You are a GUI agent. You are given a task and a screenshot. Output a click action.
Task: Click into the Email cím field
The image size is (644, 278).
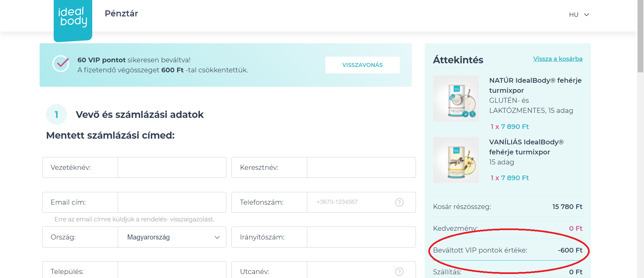click(x=172, y=202)
